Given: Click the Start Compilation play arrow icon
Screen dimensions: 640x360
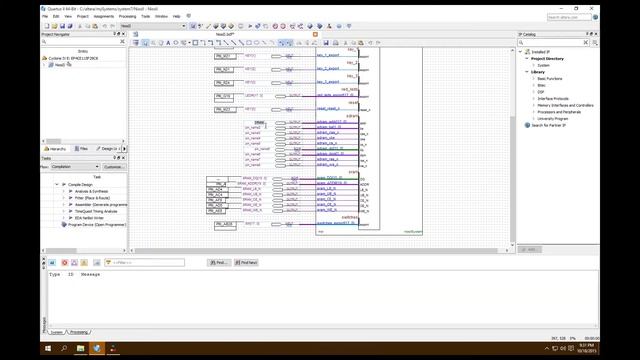Looking at the screenshot, I should 250,26.
